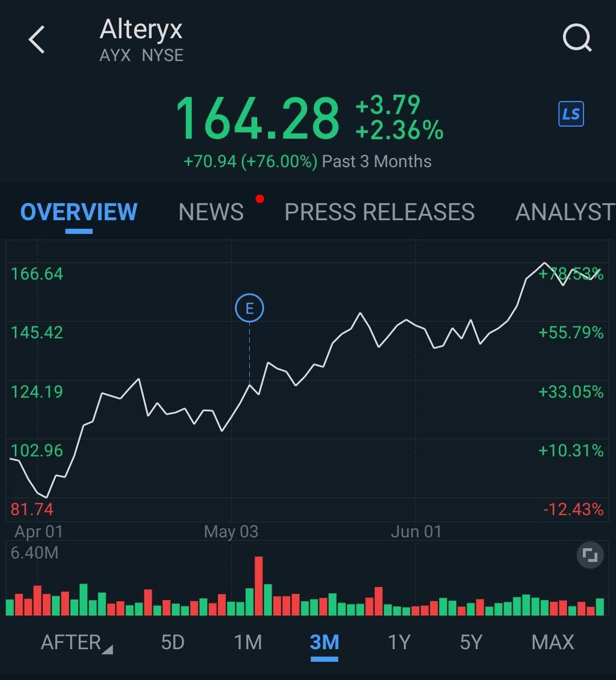This screenshot has height=680, width=616.
Task: Tap the +2.36% daily change text
Action: pos(399,130)
